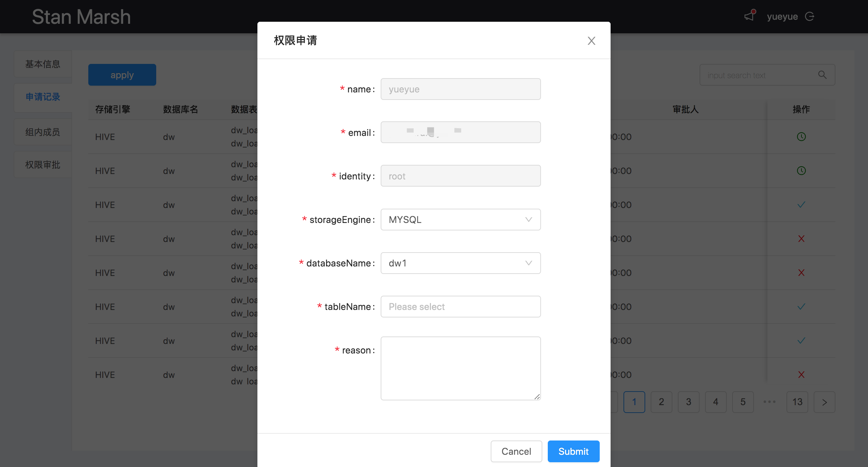This screenshot has width=868, height=467.
Task: Switch to the 基本信息 tab
Action: pos(43,64)
